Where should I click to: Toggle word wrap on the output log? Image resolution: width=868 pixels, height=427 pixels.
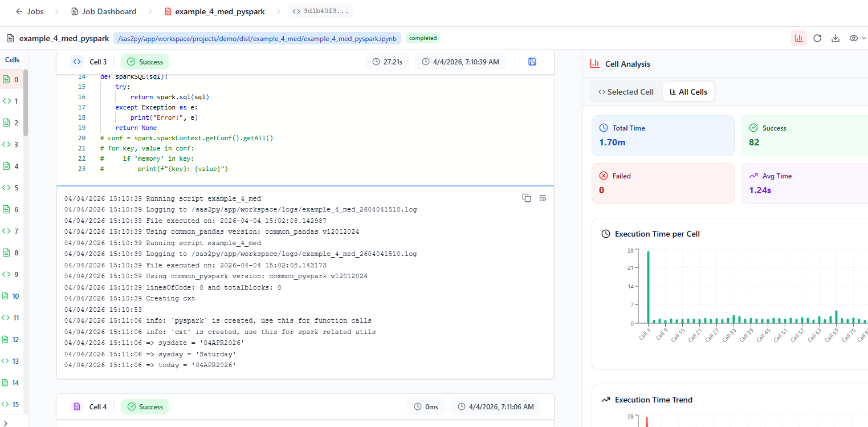click(x=543, y=198)
